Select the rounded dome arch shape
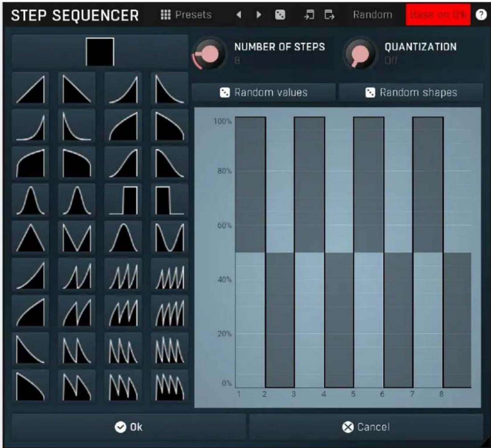The width and height of the screenshot is (491, 448). 123,238
